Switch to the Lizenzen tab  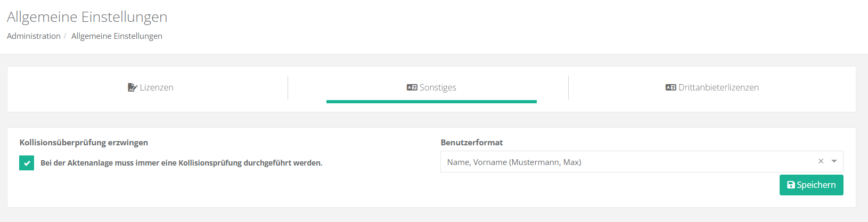(x=156, y=87)
